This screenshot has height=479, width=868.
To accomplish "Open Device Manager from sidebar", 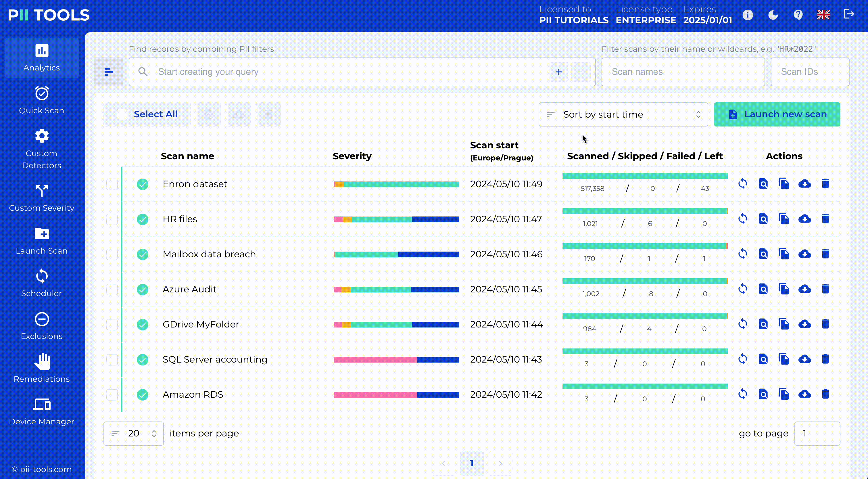I will [41, 412].
